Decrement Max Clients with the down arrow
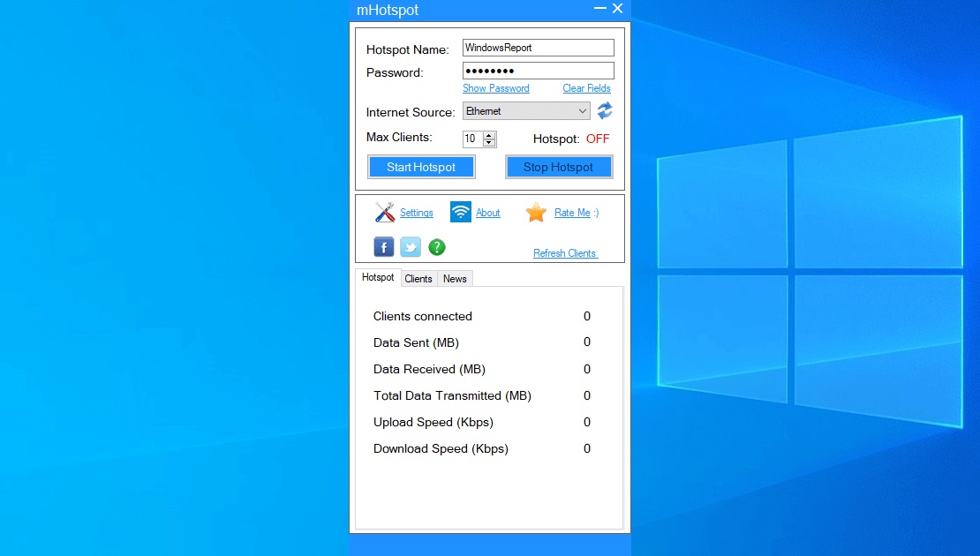The height and width of the screenshot is (556, 980). [x=490, y=142]
